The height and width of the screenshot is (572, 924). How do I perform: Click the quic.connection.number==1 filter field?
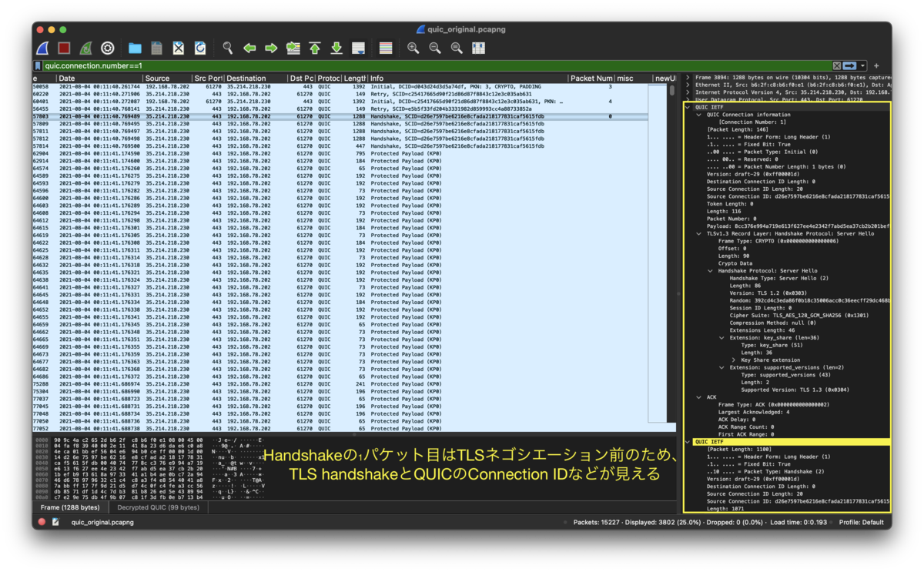[x=437, y=66]
